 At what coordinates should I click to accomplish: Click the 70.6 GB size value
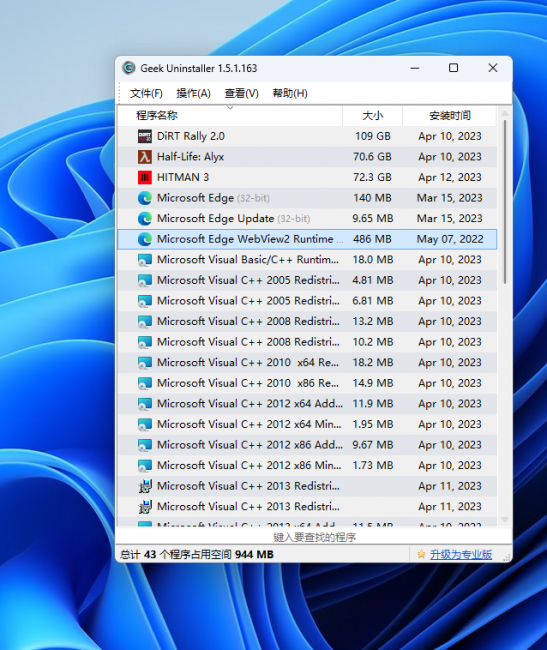coord(372,157)
